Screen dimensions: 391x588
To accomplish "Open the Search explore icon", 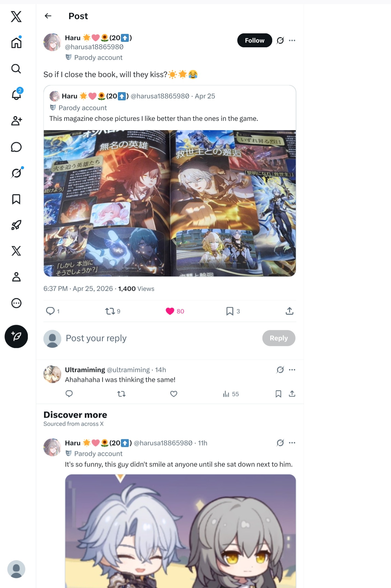I will point(16,69).
